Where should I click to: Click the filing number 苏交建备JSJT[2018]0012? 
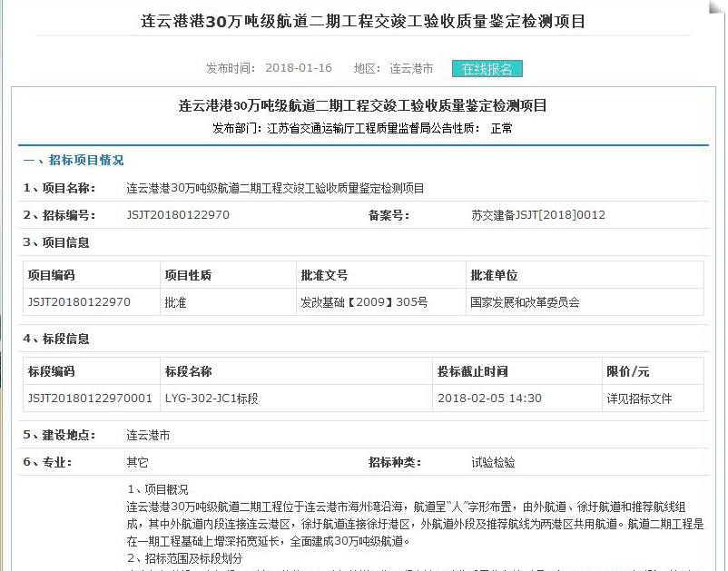(537, 215)
